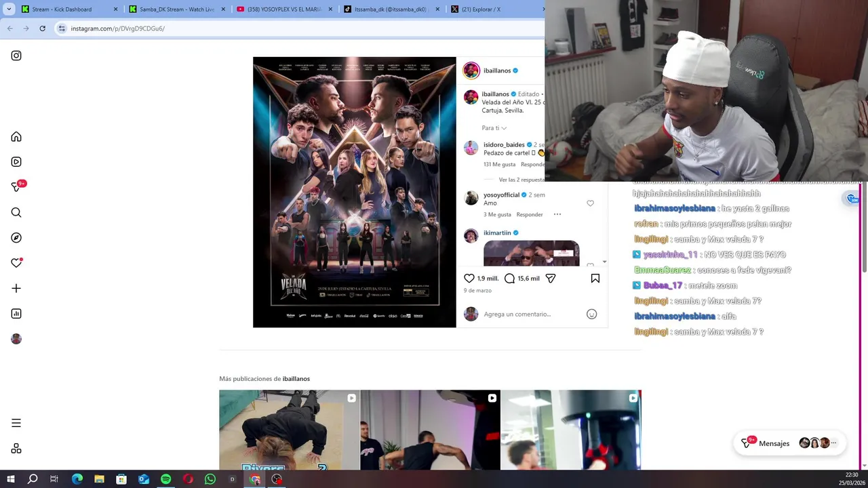The image size is (868, 488).
Task: Click ibaillanos in 'Más publicaciones de' heading
Action: [296, 379]
